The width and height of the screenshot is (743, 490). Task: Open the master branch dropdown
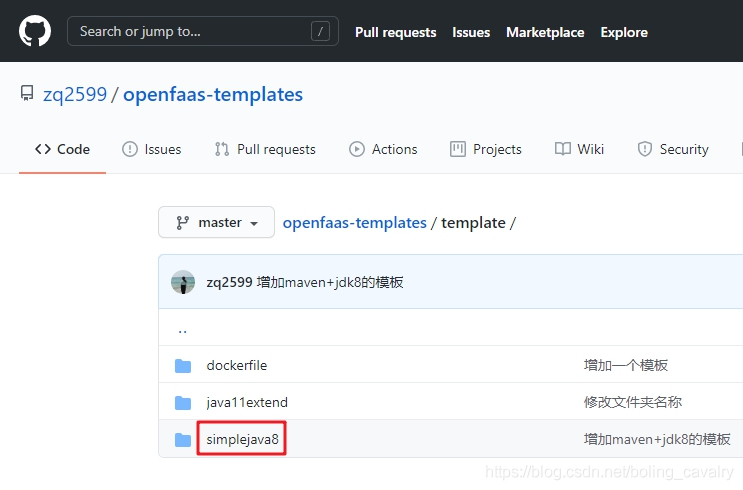(x=216, y=222)
